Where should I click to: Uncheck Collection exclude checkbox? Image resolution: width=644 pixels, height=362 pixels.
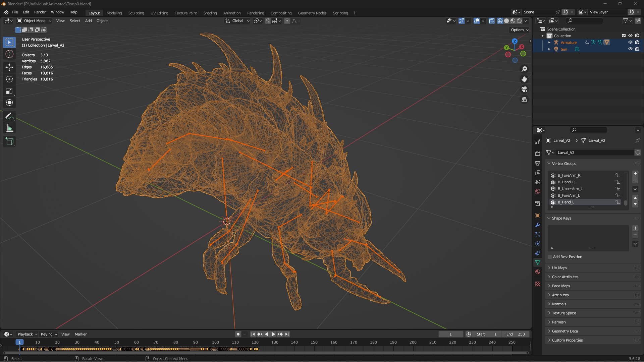pos(624,36)
